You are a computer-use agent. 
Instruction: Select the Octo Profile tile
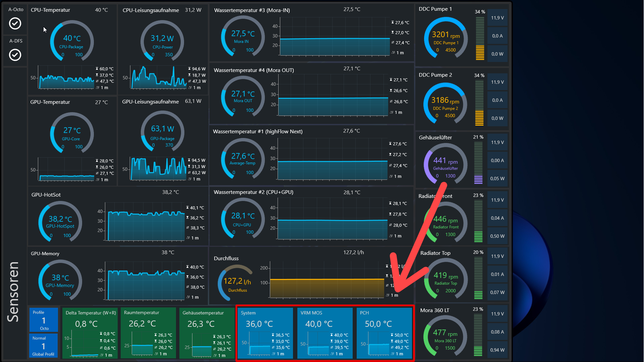click(x=44, y=320)
